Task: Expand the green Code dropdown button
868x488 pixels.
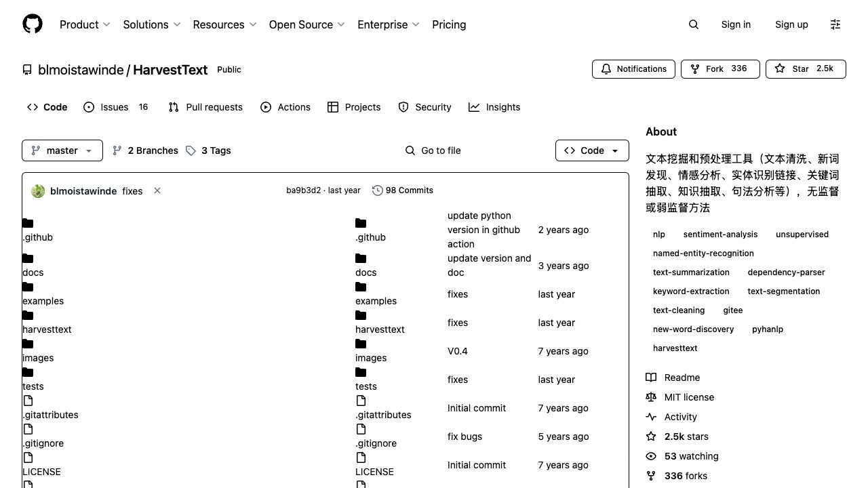Action: [x=591, y=150]
